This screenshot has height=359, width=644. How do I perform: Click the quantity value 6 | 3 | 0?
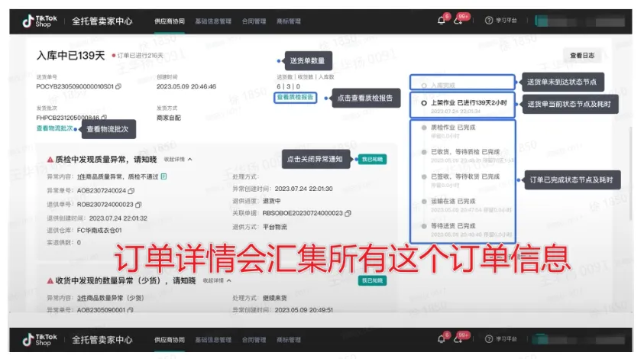click(x=288, y=86)
